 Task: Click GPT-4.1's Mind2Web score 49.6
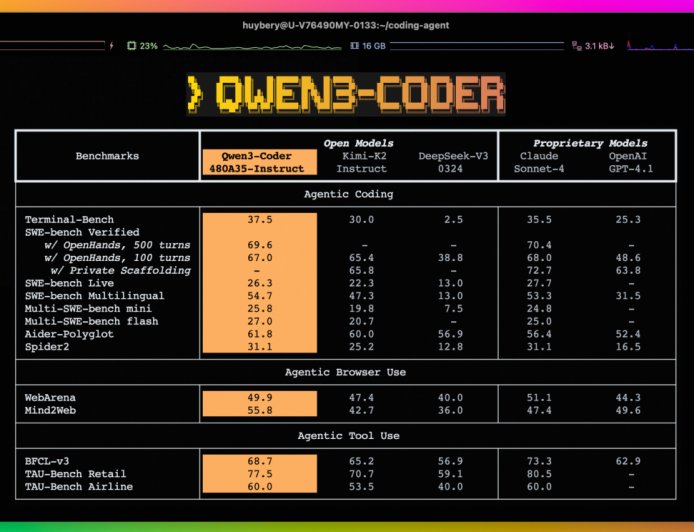point(628,410)
